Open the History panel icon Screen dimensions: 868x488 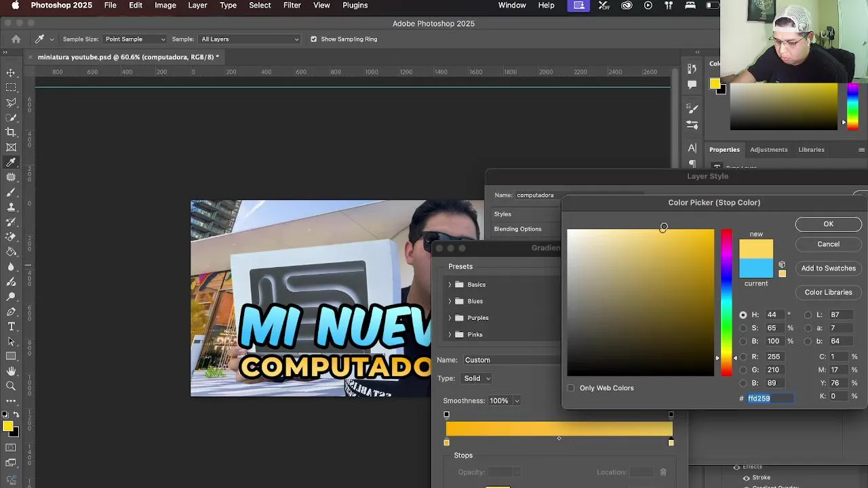tap(692, 68)
